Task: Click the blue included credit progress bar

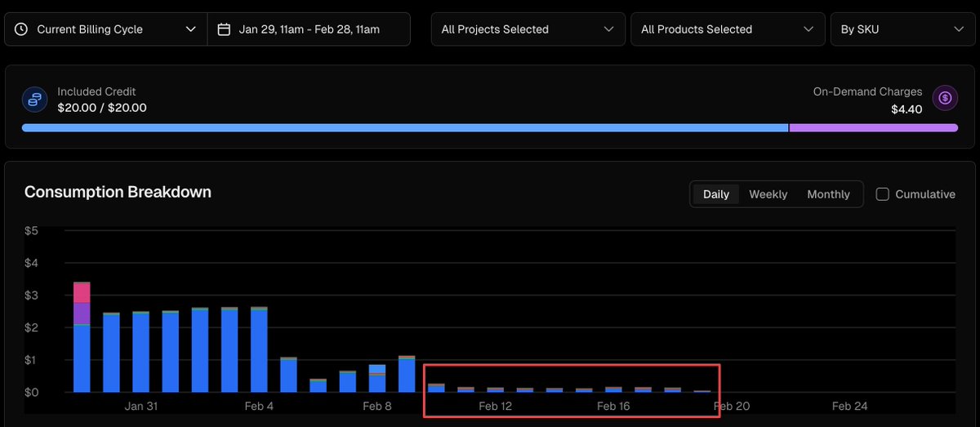Action: coord(405,128)
